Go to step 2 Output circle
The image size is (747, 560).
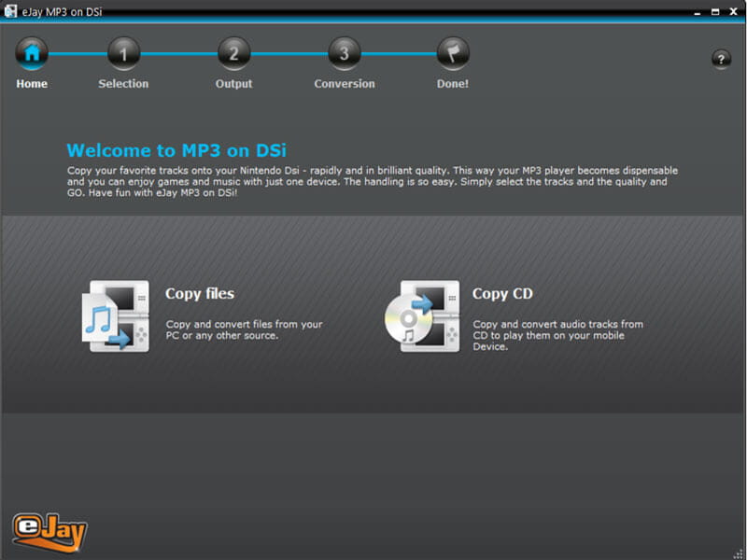click(x=233, y=53)
